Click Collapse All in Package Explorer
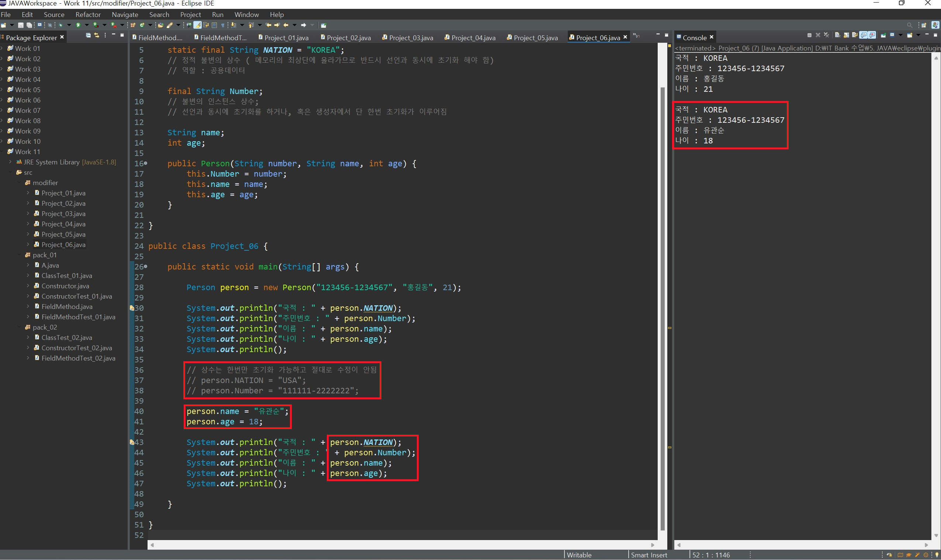 click(88, 35)
